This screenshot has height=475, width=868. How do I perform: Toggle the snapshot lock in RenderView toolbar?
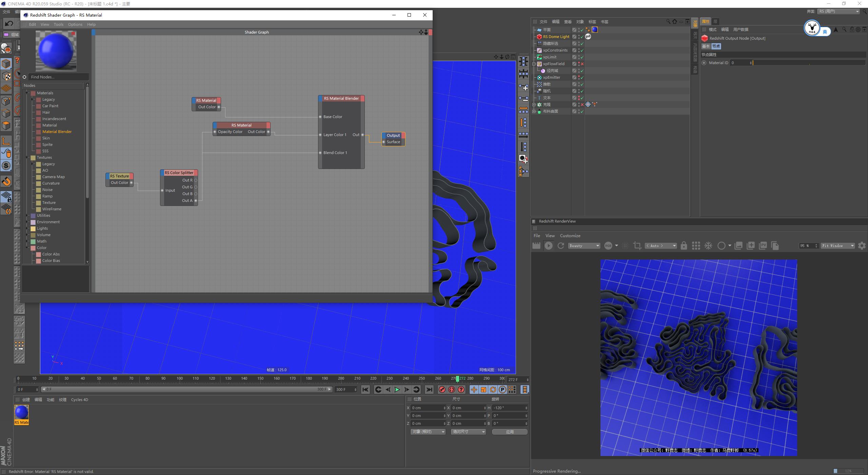684,245
